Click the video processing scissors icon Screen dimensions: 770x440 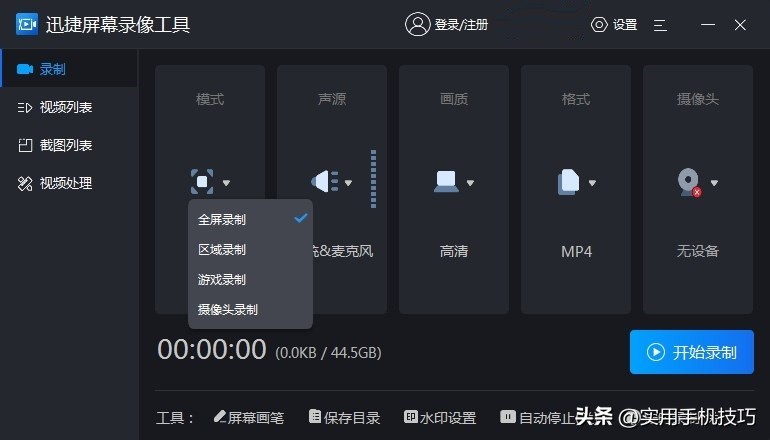tap(25, 183)
